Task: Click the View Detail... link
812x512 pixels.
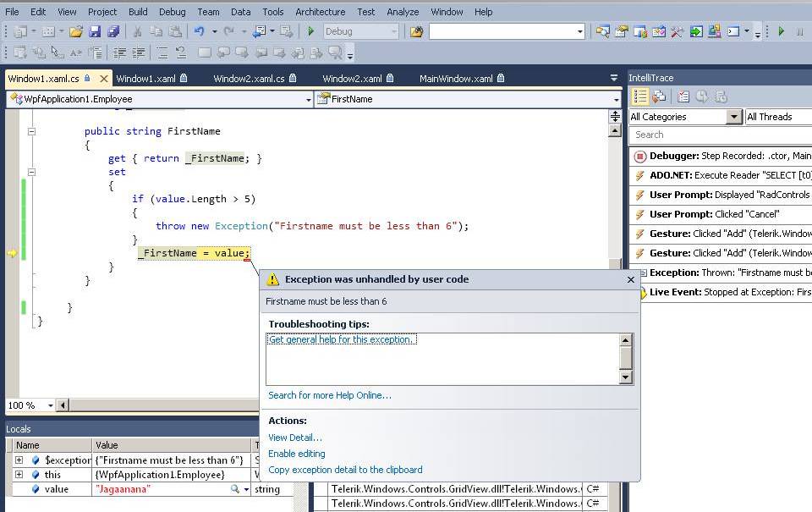Action: click(x=294, y=438)
